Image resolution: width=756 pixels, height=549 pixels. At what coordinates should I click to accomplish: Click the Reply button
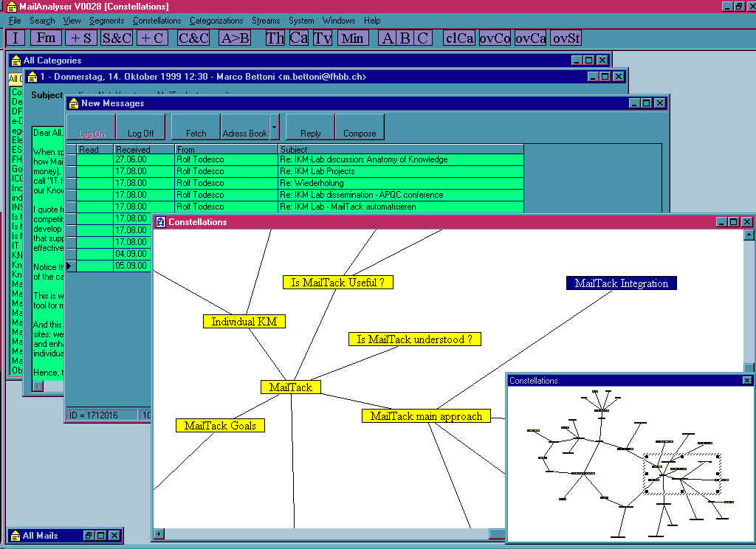[x=310, y=127]
